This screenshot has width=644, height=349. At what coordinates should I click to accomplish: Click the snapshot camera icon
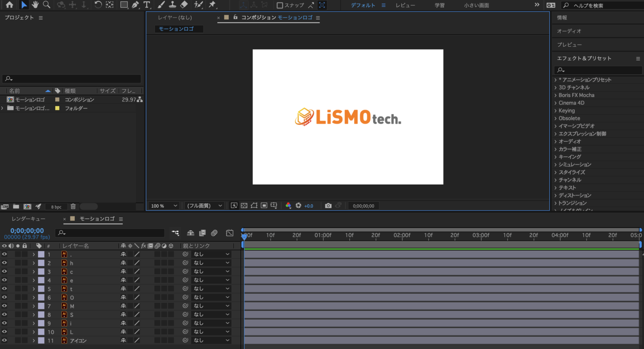(328, 206)
